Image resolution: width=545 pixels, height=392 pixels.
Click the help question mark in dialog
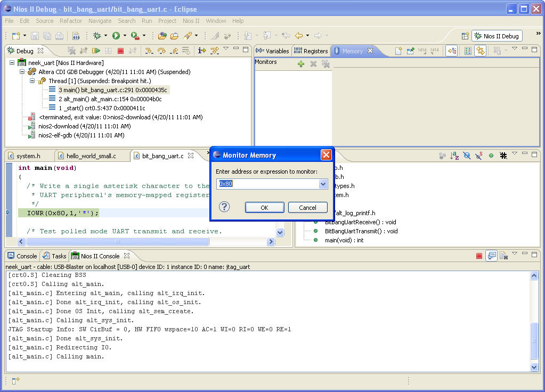(x=224, y=207)
